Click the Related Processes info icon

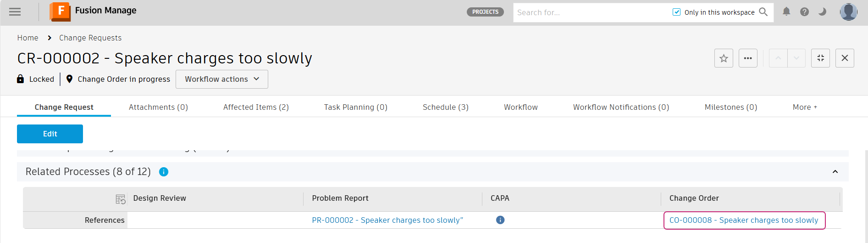(164, 172)
